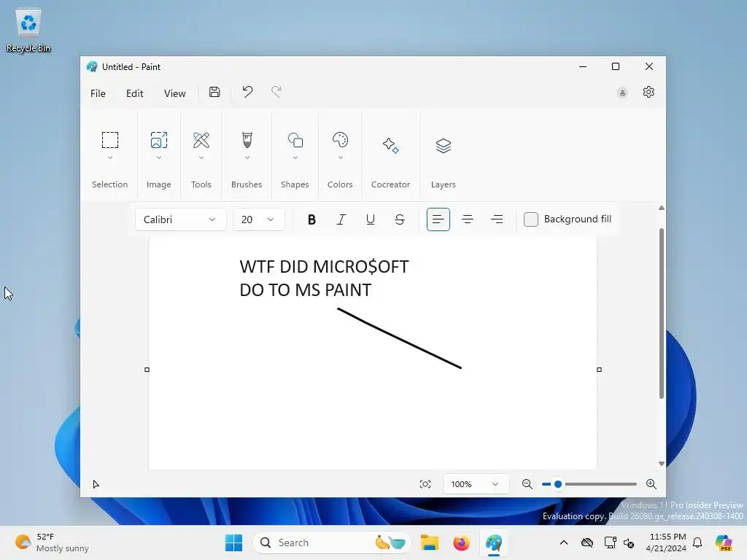The image size is (747, 560).
Task: Click the scroll down arrow
Action: point(661,463)
